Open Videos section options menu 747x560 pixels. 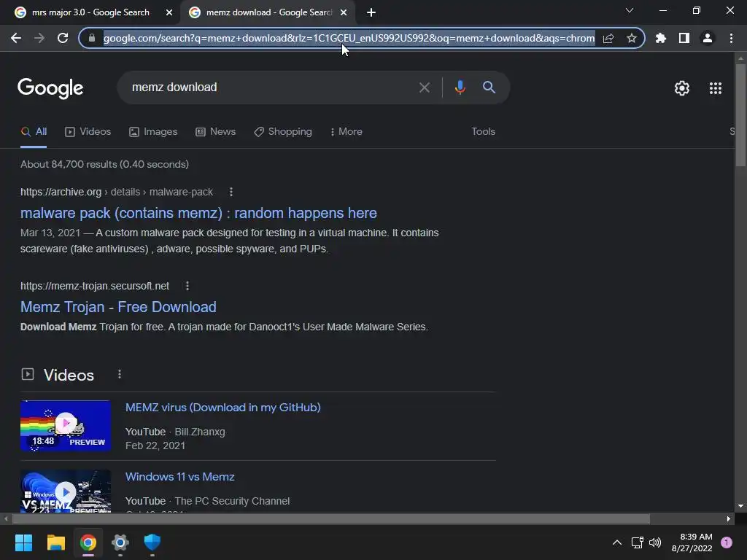point(120,374)
